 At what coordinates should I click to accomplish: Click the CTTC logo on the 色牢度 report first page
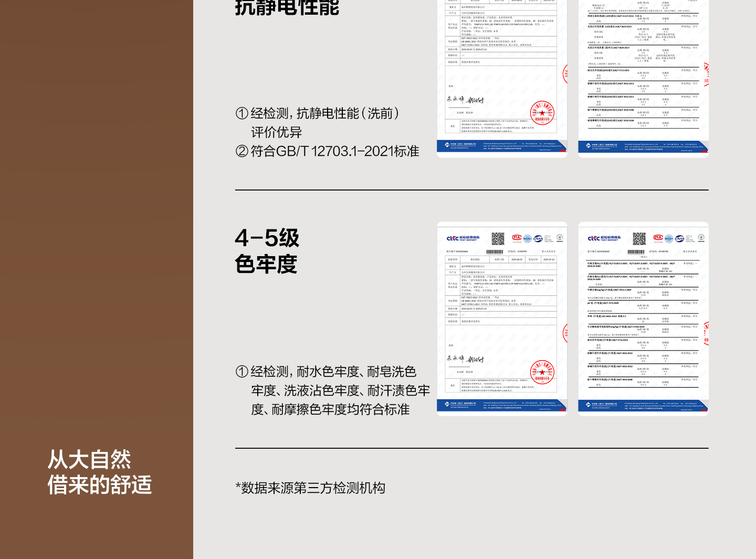[462, 238]
